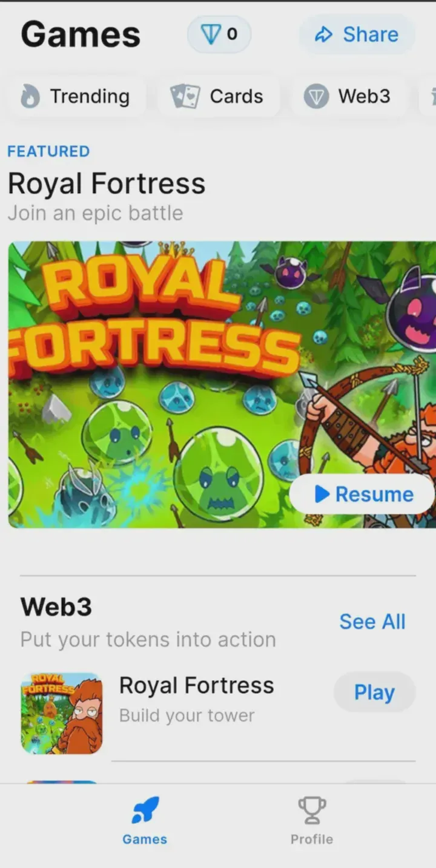Tap the partially visible category chip at right
The image size is (436, 868).
tap(428, 96)
